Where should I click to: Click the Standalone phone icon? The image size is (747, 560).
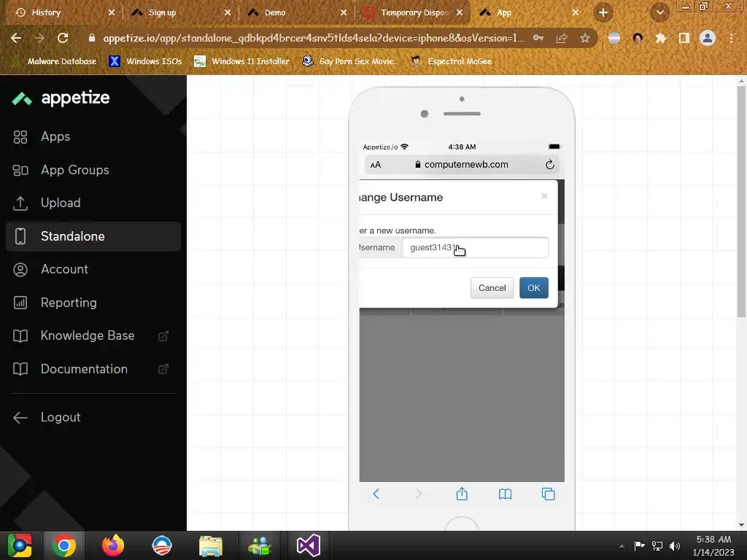20,236
